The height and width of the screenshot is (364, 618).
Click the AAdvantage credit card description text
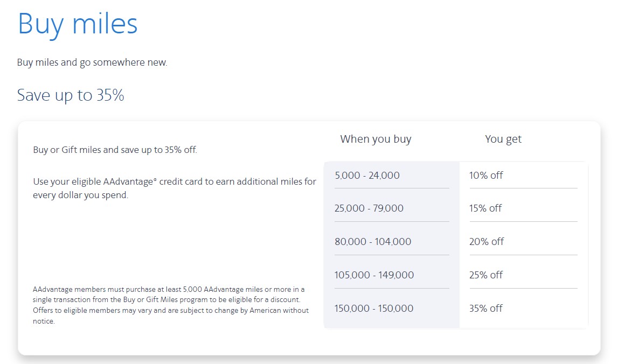point(174,188)
